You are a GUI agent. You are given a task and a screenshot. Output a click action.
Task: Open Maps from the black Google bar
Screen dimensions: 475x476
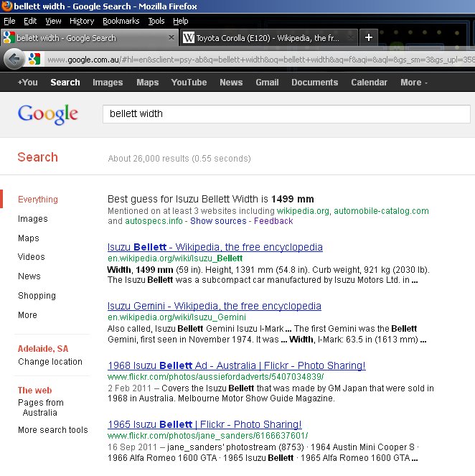[x=147, y=83]
